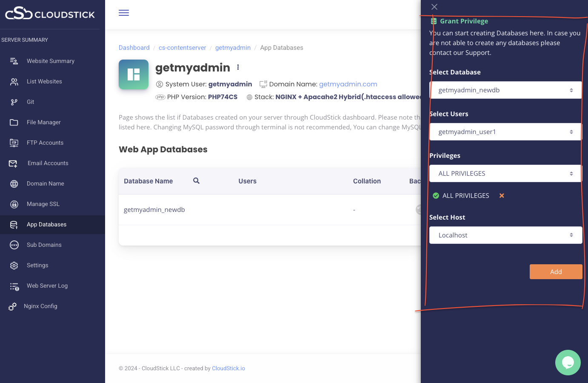This screenshot has width=588, height=383.
Task: Click the Dashboard breadcrumb link
Action: tap(134, 48)
